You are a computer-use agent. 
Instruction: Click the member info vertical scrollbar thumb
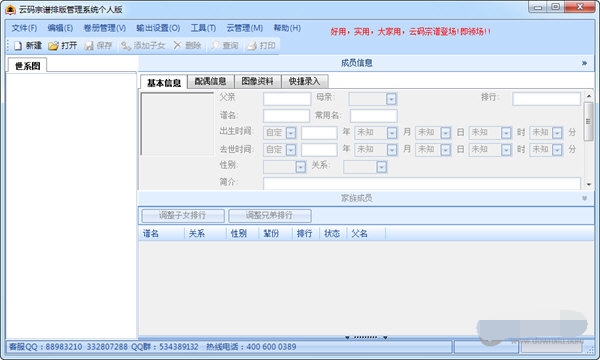589,121
